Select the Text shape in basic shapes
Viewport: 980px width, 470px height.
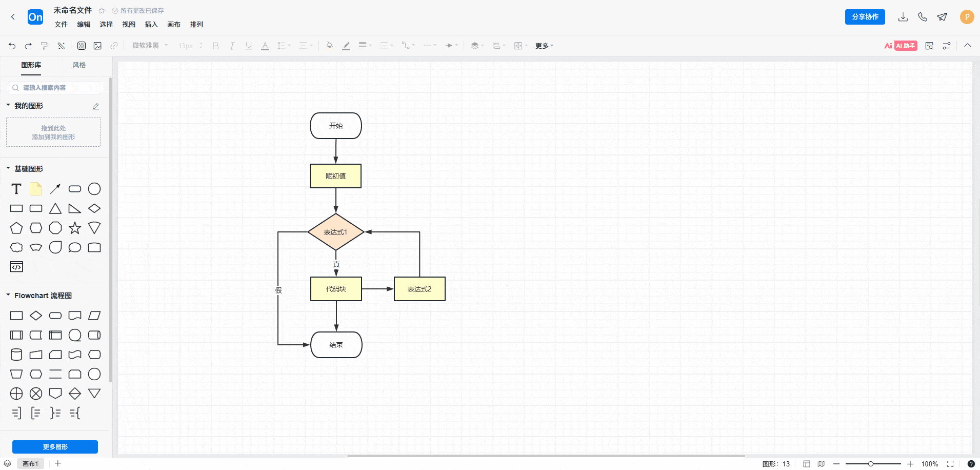tap(16, 189)
